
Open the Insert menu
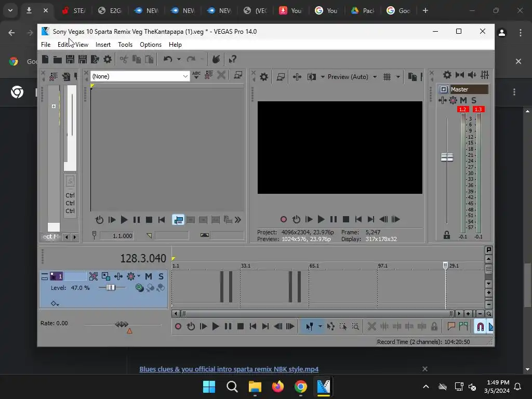point(103,45)
